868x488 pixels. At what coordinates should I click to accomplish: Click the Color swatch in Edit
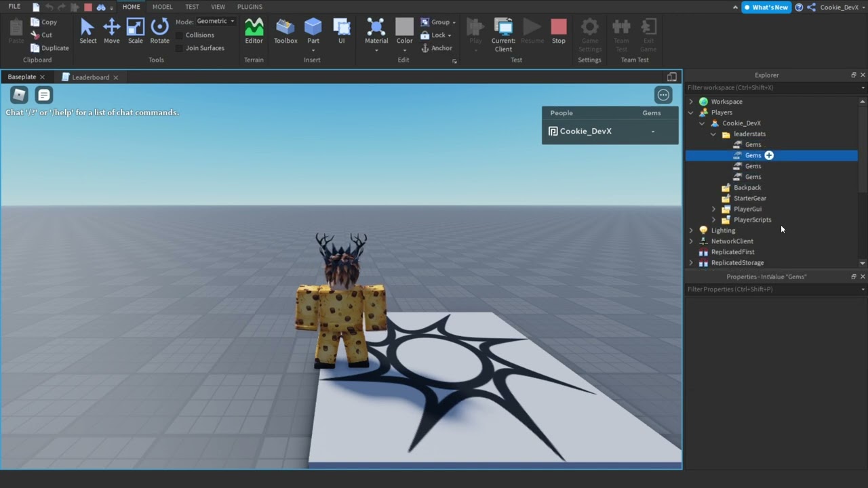(x=404, y=26)
